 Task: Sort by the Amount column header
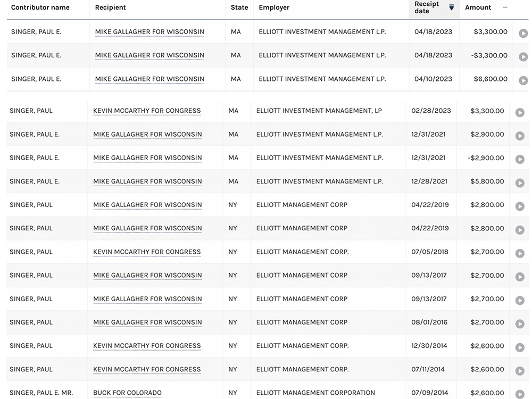click(478, 7)
